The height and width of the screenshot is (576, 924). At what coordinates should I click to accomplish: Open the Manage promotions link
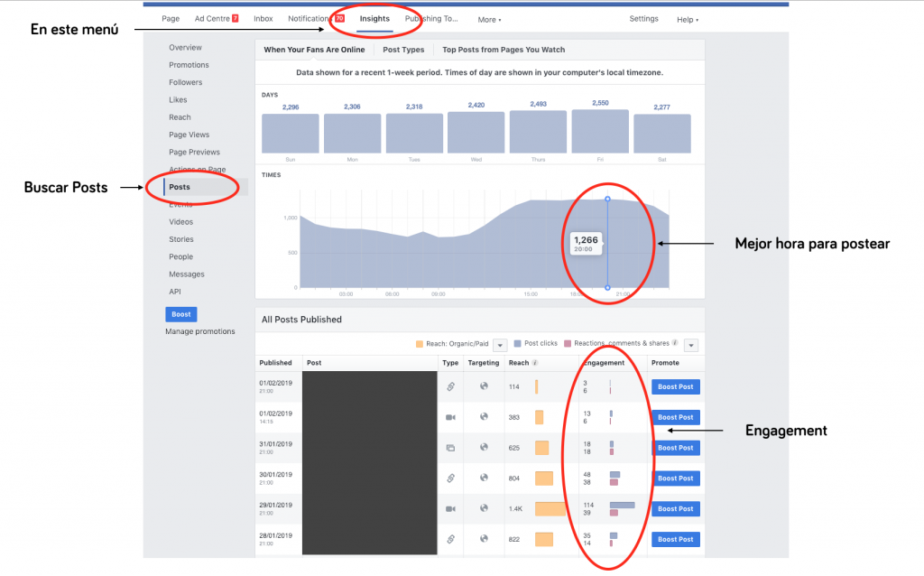pyautogui.click(x=199, y=331)
